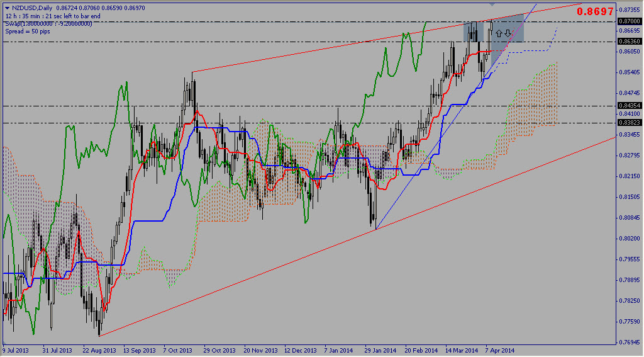The height and width of the screenshot is (357, 644).
Task: Click the 7 Apr 2014 date label
Action: (499, 350)
